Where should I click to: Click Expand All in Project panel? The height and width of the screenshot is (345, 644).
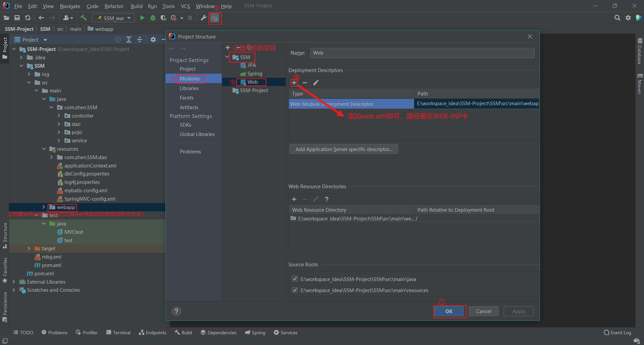coord(129,40)
